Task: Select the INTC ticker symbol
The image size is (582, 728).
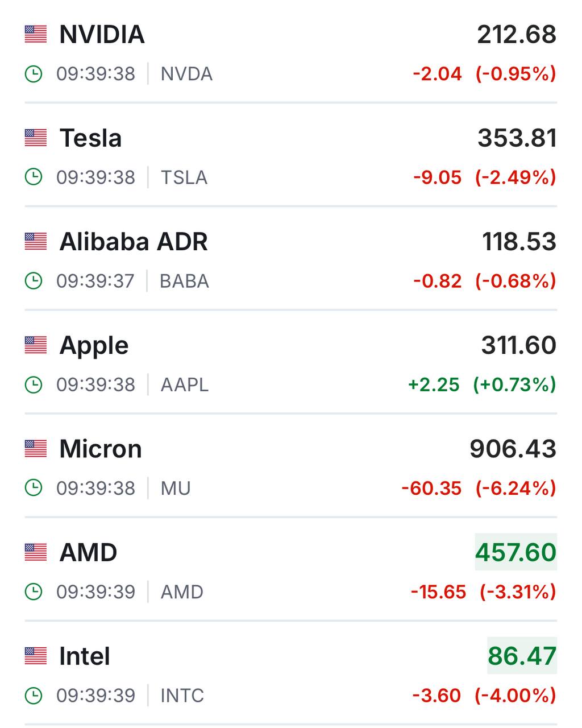Action: pos(182,696)
